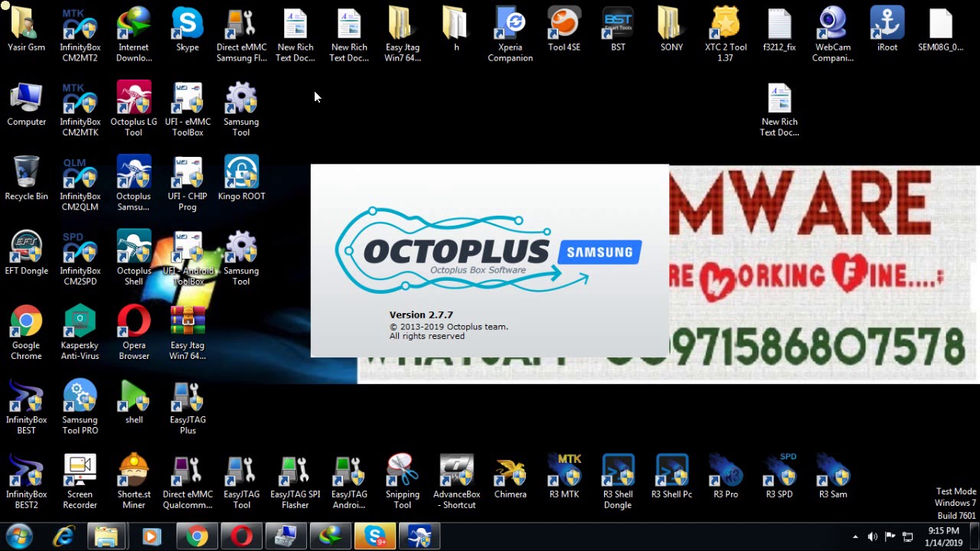Image resolution: width=980 pixels, height=551 pixels.
Task: Launch Xperia Companion shortcut
Action: pos(510,36)
